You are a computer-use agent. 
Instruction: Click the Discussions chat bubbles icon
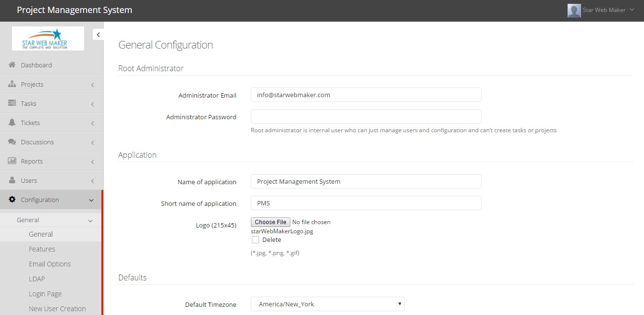tap(12, 142)
